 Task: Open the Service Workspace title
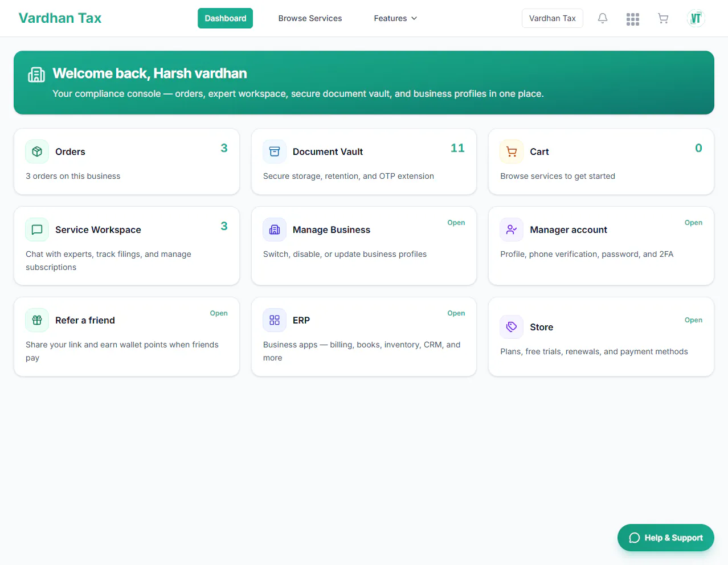coord(98,230)
